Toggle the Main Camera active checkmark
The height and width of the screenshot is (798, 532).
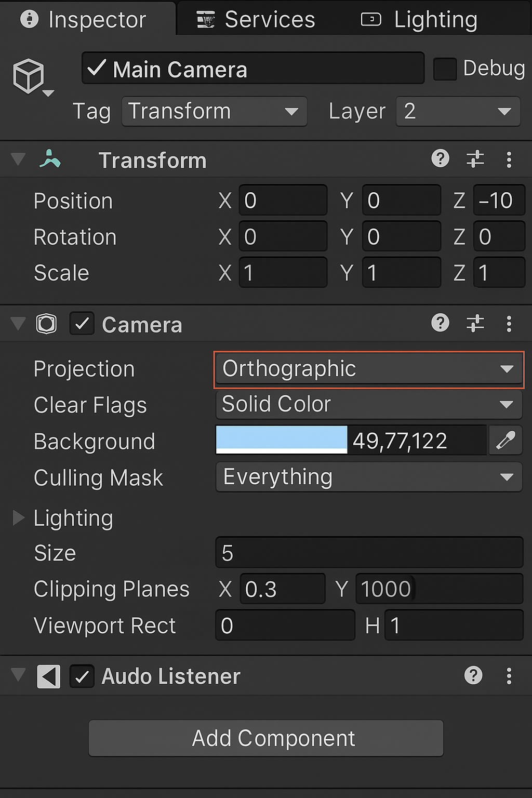(97, 68)
